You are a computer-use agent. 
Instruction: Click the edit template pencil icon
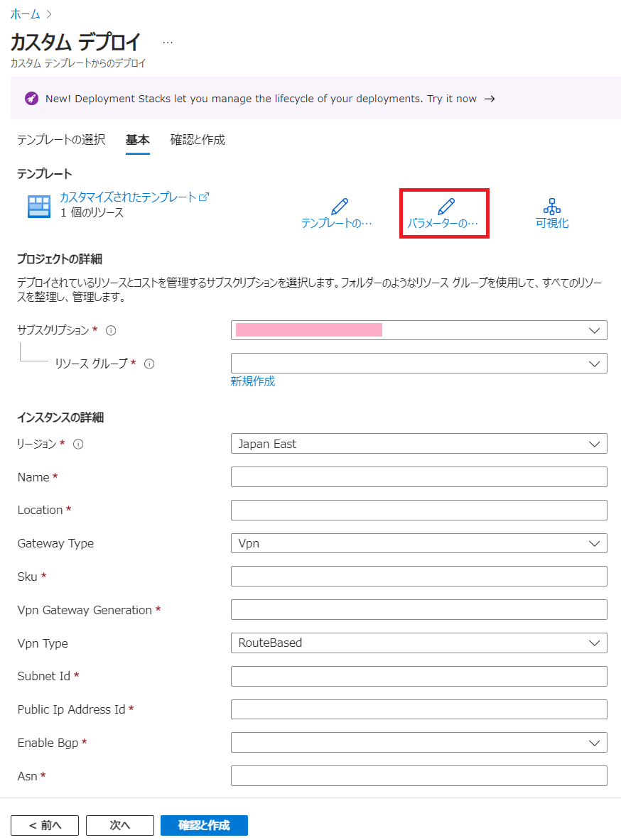(x=340, y=206)
